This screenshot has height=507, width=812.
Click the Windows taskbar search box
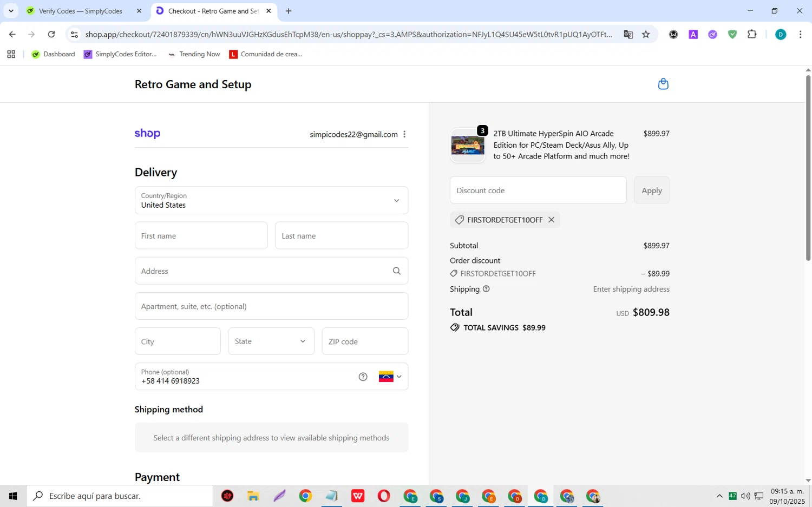coord(120,496)
